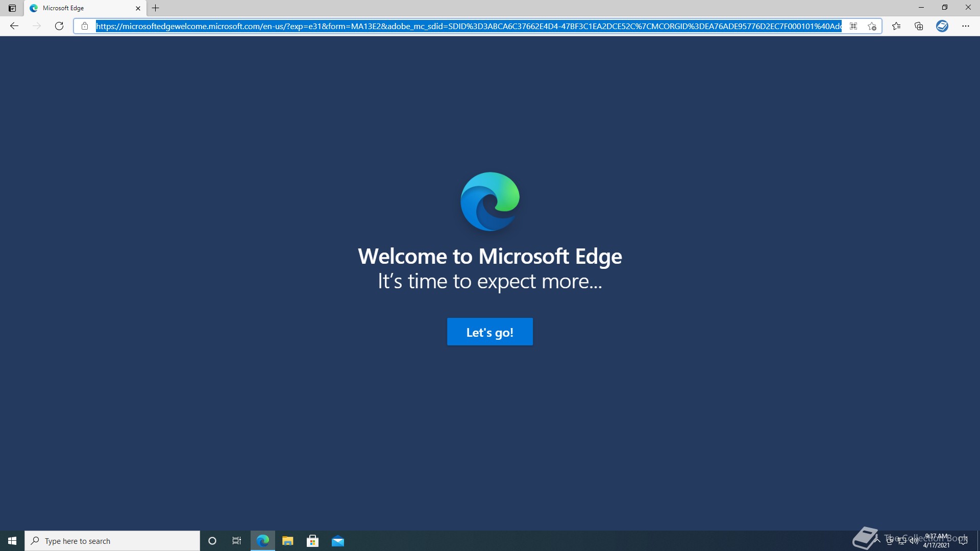
Task: Click Microsoft Edge taskbar icon
Action: [x=262, y=541]
